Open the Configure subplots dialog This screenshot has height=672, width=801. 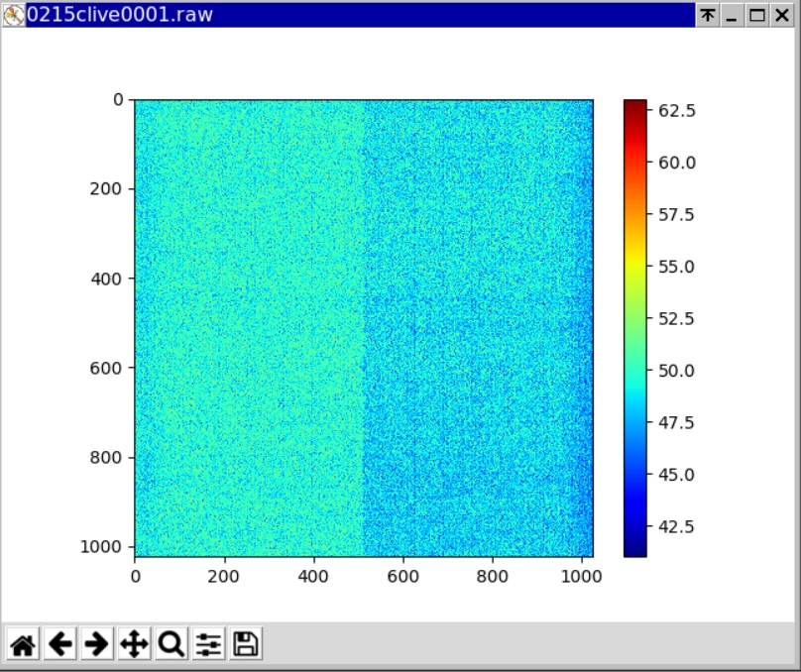208,644
